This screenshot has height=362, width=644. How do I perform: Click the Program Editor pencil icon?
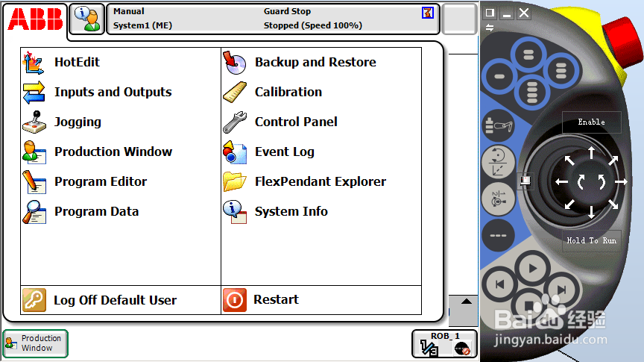pos(34,182)
